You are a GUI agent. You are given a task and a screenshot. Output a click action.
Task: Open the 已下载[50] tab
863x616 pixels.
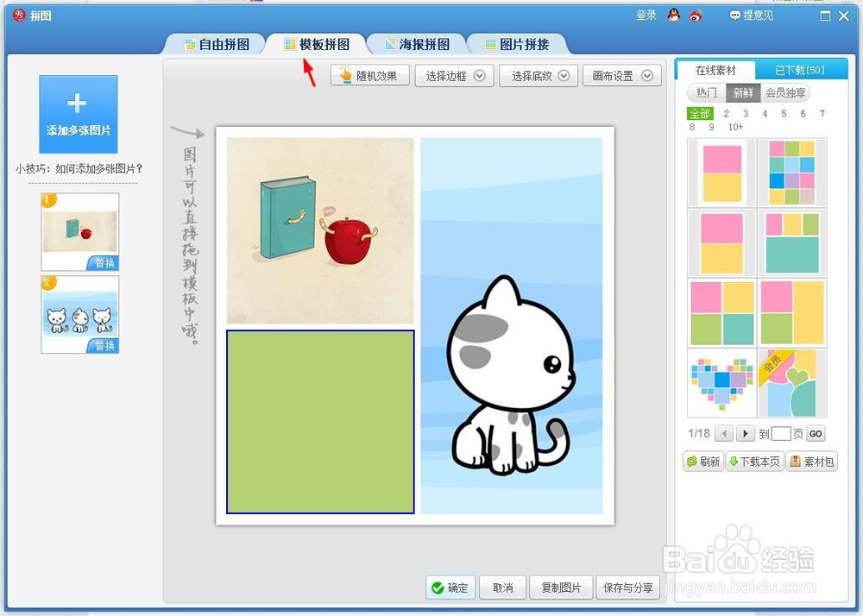[800, 71]
